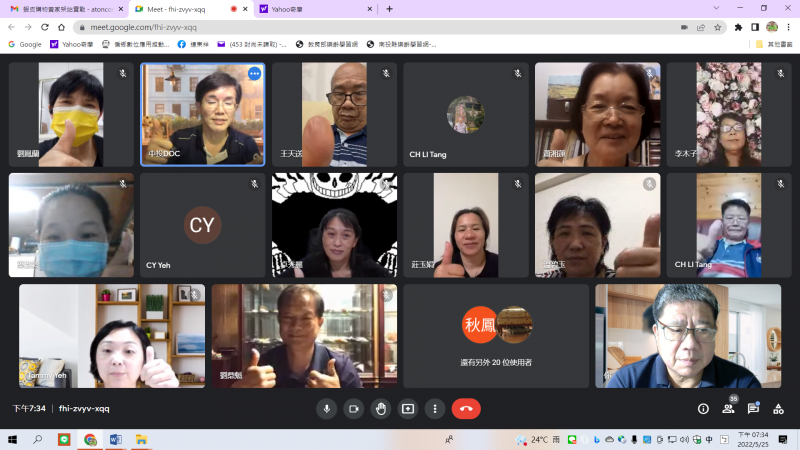Open the activities panel icon

(x=779, y=408)
